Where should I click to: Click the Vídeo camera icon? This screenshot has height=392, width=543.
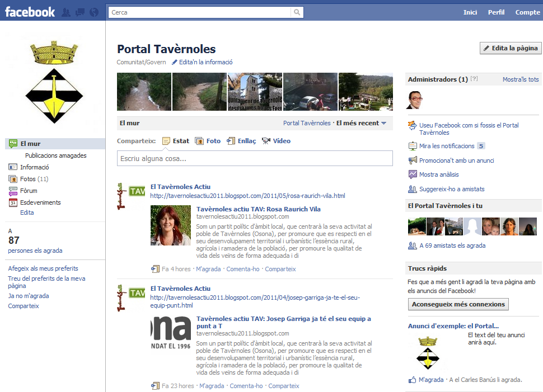[265, 141]
